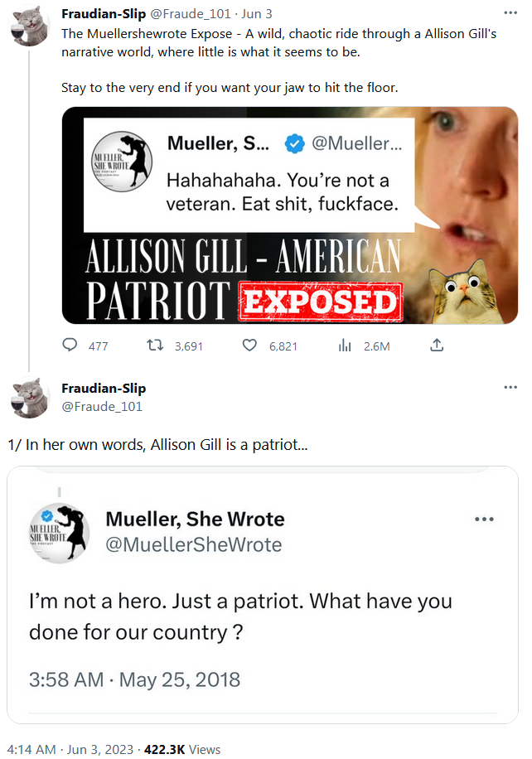Share the tweet using upload arrow icon
The height and width of the screenshot is (759, 532).
point(437,346)
